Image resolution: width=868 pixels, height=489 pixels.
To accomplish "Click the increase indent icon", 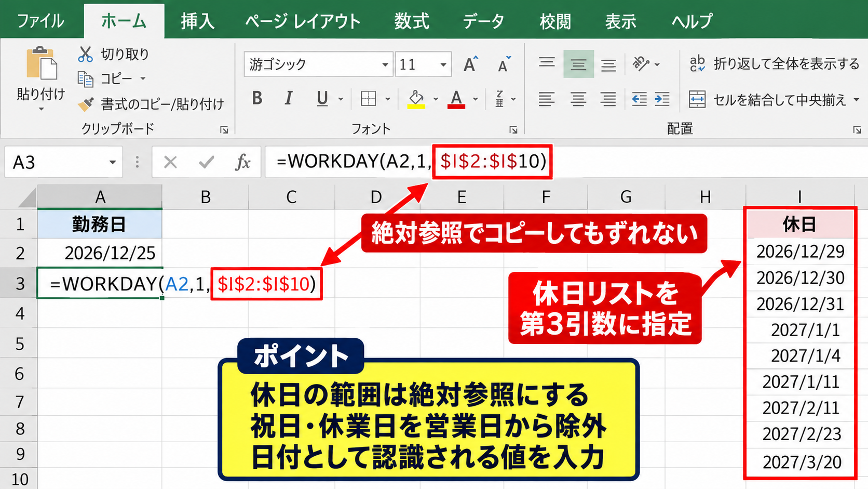I will (662, 99).
